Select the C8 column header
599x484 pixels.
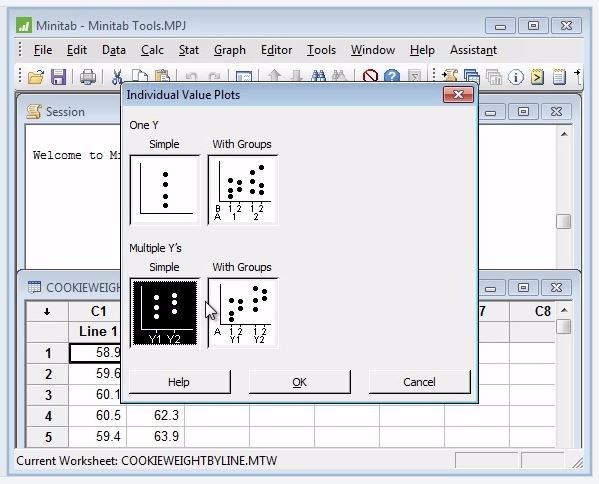click(x=533, y=312)
